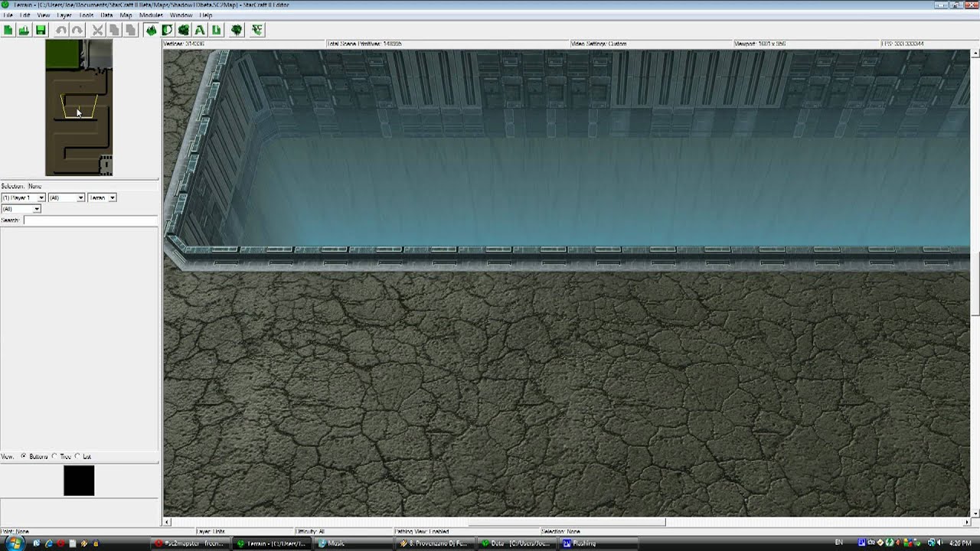The image size is (980, 551).
Task: Open the Import module icon
Action: pos(217,30)
